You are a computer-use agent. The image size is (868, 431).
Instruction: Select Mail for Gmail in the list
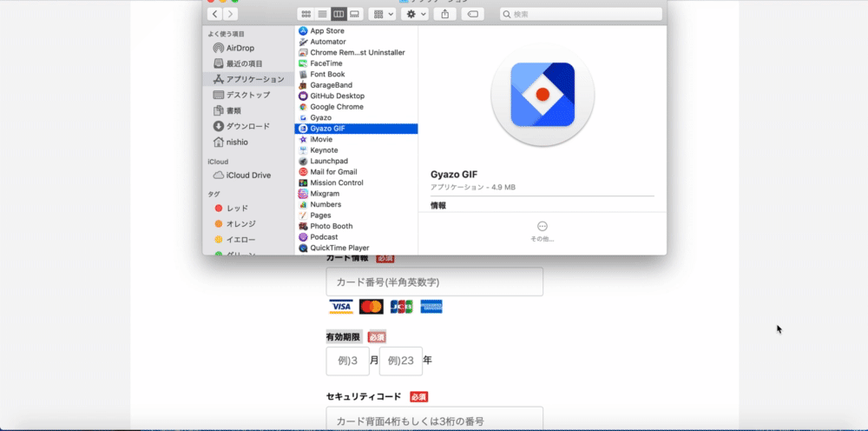click(x=356, y=172)
